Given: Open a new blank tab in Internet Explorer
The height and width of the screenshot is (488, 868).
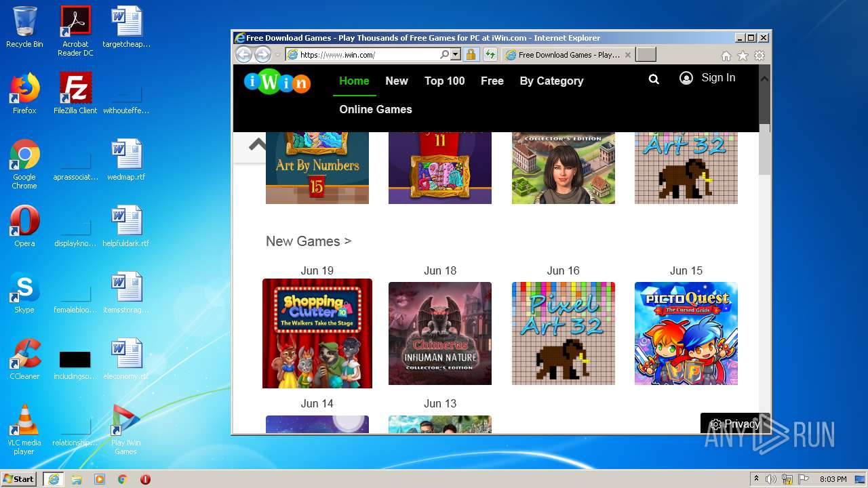Looking at the screenshot, I should [x=646, y=55].
